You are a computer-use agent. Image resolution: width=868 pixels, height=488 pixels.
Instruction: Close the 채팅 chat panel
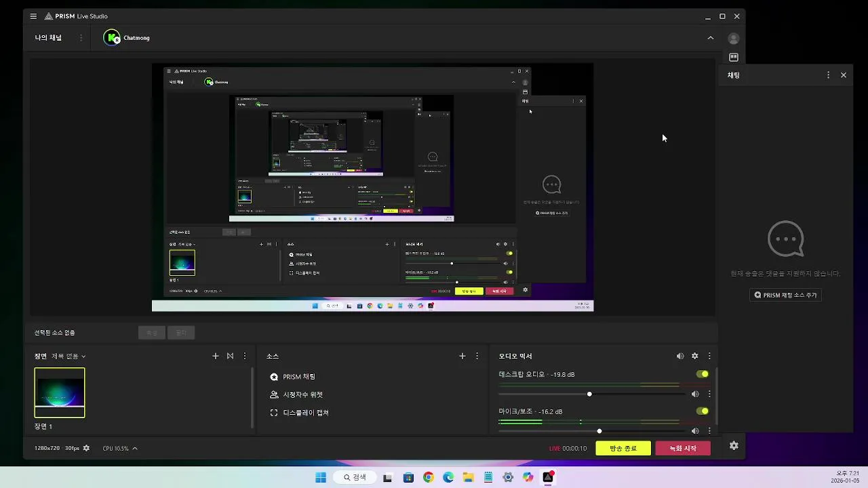coord(844,75)
